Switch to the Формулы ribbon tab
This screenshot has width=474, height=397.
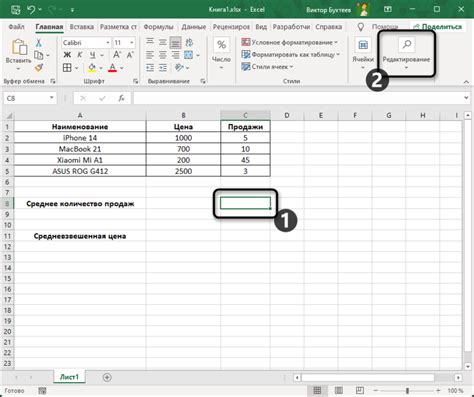[x=158, y=27]
